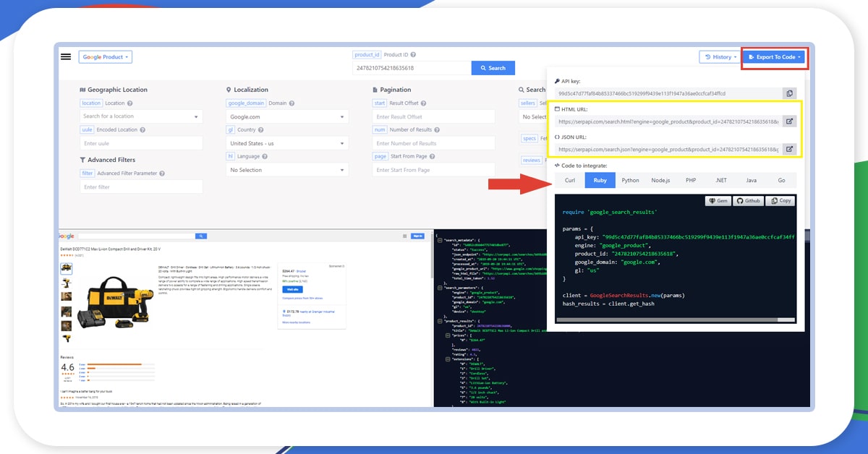Click the Advanced Filter Parameter input

click(141, 187)
